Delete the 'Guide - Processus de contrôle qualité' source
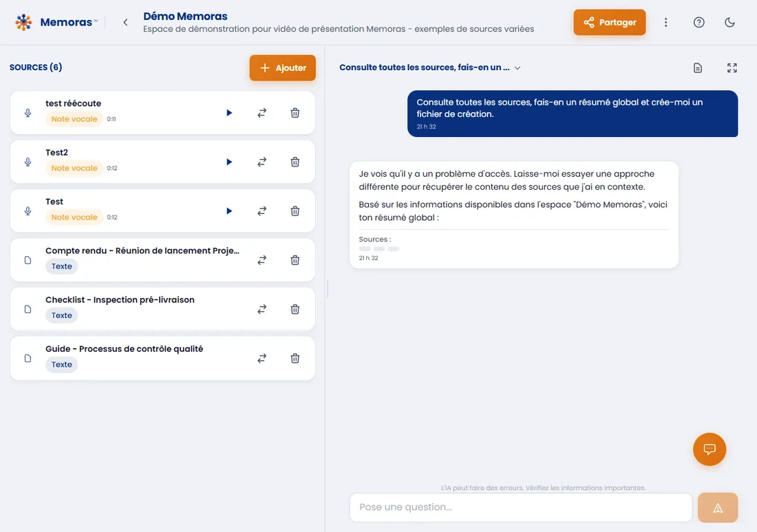This screenshot has height=532, width=757. [x=295, y=358]
